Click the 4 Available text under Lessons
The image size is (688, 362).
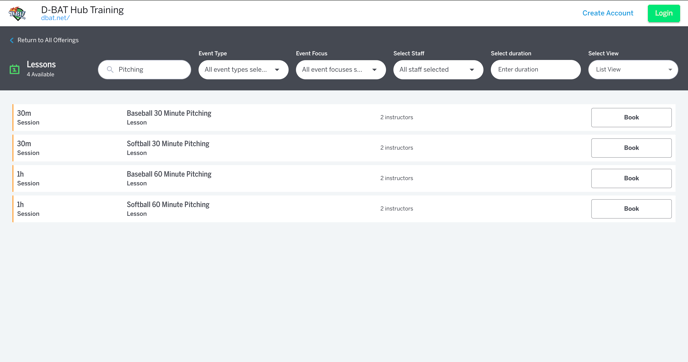40,75
